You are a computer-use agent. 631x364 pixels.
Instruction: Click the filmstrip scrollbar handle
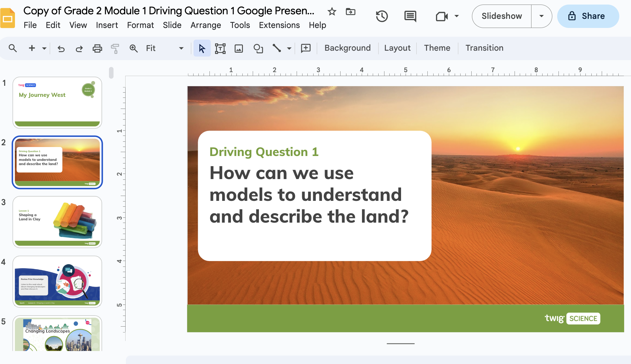click(111, 73)
